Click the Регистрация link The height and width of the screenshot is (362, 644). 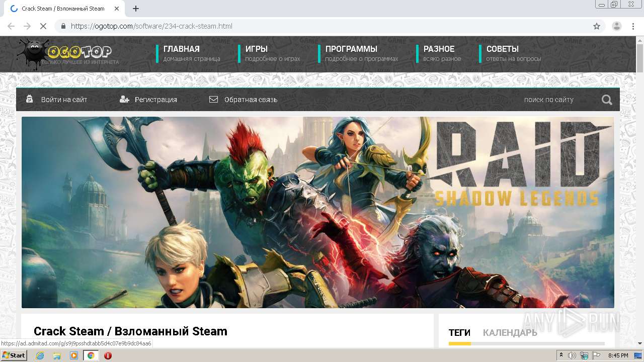[x=155, y=100]
